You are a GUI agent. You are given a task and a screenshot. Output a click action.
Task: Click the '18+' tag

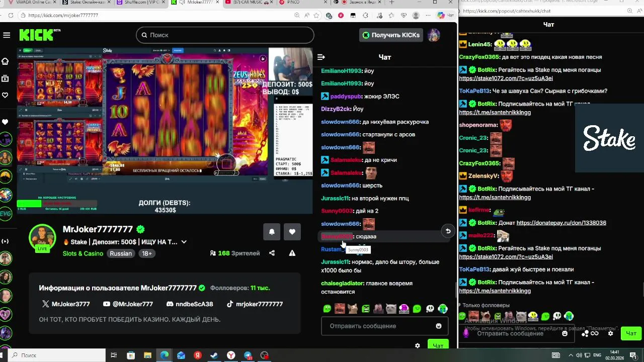tap(147, 253)
